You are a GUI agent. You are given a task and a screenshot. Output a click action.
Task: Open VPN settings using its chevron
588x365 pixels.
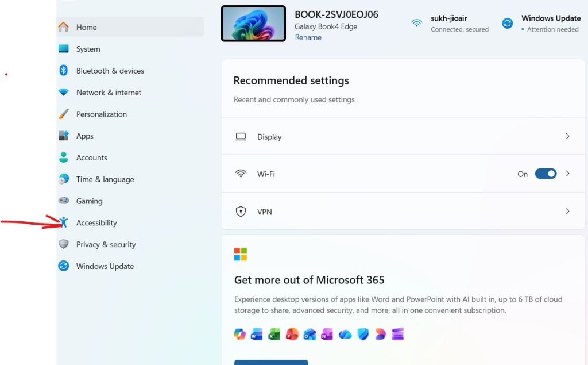pyautogui.click(x=567, y=212)
